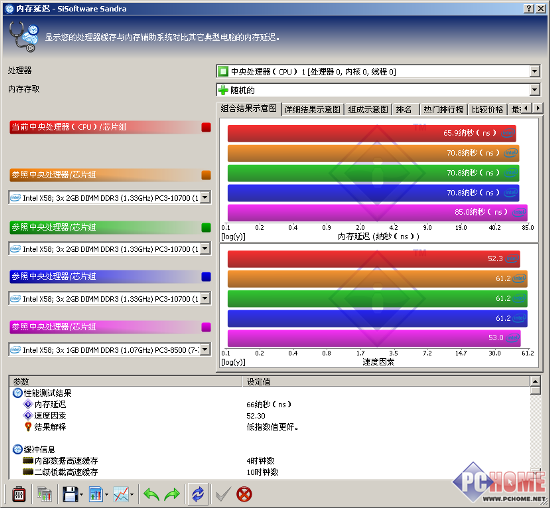
Task: Click the green back arrow icon
Action: [x=152, y=494]
